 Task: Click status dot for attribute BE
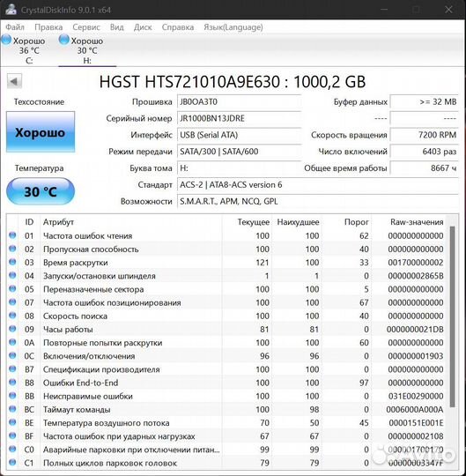click(x=12, y=422)
